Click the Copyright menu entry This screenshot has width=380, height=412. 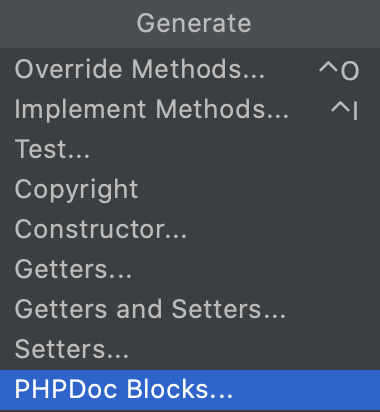click(190, 190)
